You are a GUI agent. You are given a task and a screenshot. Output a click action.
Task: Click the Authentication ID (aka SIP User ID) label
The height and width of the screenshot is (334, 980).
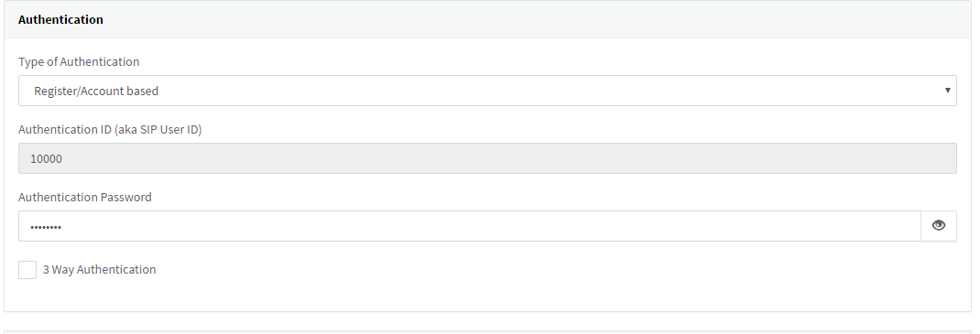click(110, 130)
